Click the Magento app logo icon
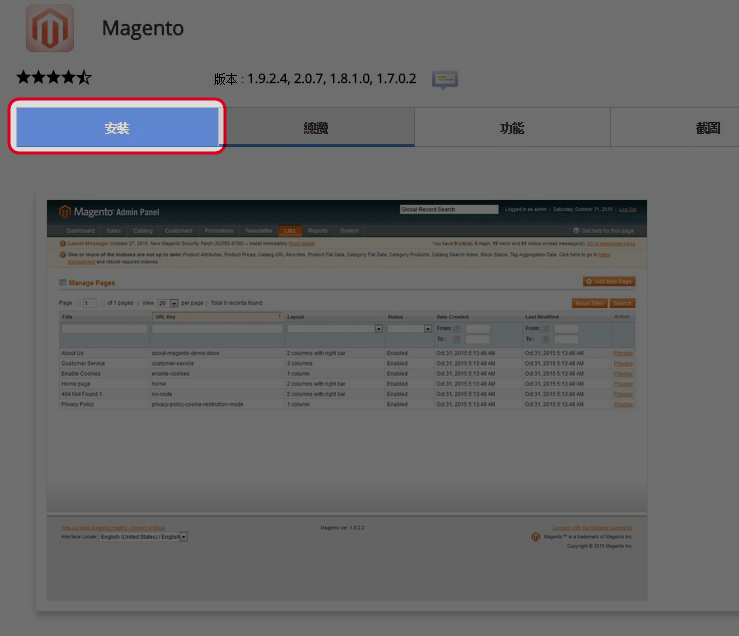The height and width of the screenshot is (636, 739). point(50,27)
